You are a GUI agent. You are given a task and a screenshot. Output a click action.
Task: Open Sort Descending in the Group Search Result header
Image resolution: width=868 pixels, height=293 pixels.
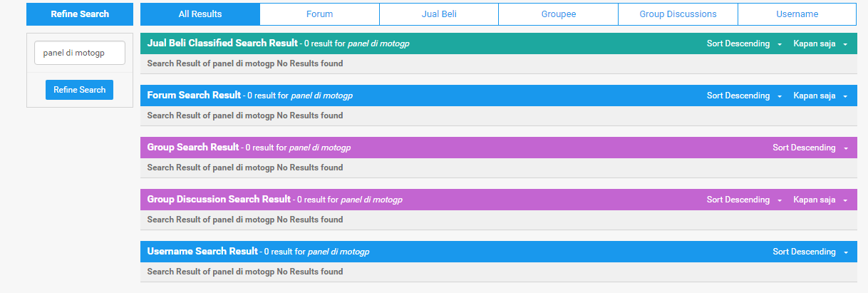coord(810,148)
